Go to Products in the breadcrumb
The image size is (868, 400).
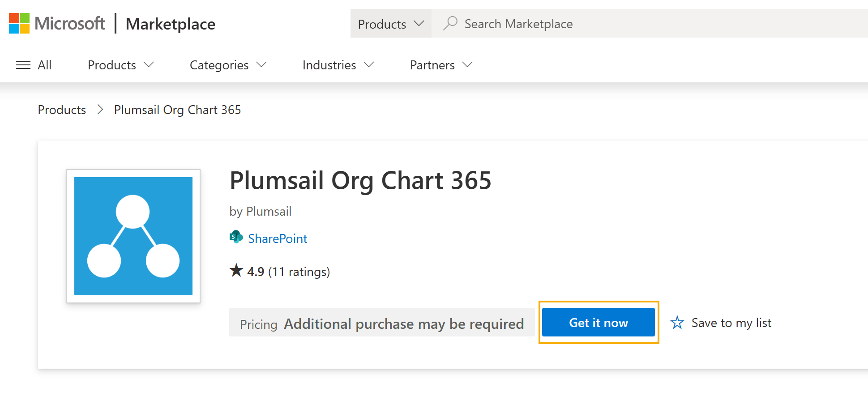click(62, 110)
